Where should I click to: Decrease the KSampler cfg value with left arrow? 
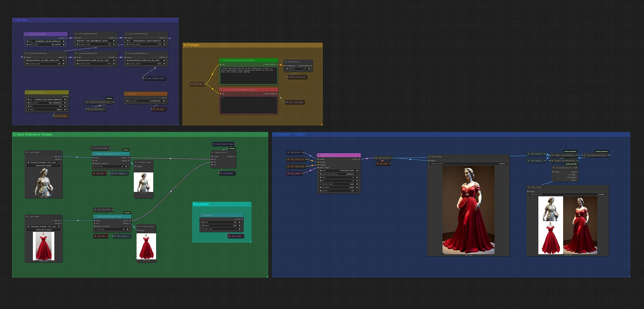click(x=320, y=181)
